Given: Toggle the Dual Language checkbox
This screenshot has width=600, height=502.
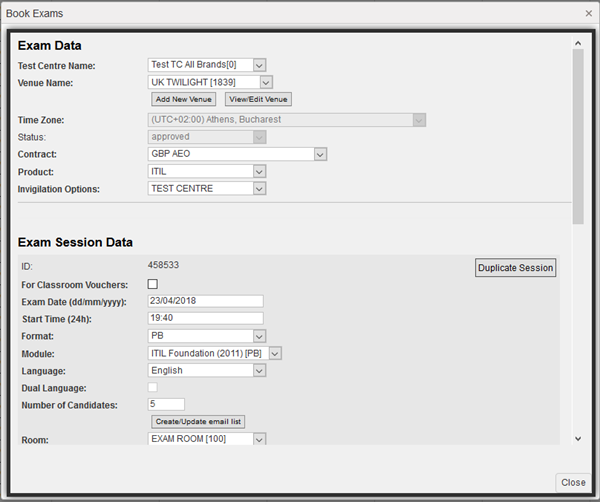Looking at the screenshot, I should coord(153,387).
